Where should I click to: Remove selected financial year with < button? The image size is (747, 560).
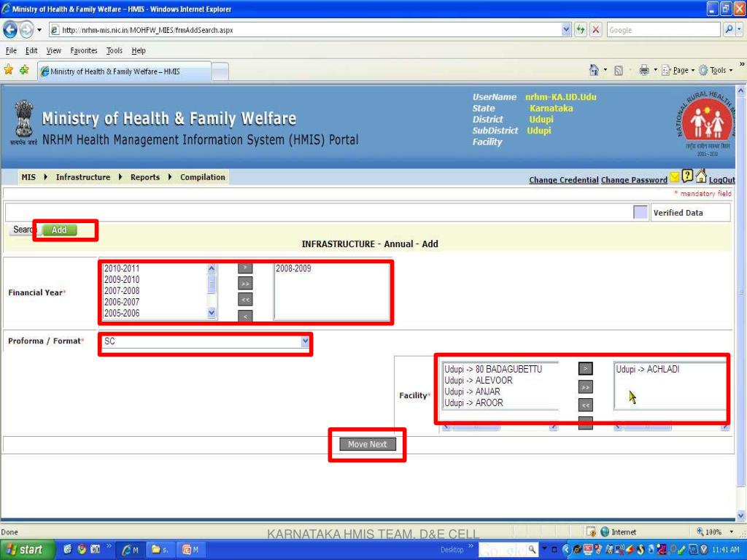tap(245, 316)
